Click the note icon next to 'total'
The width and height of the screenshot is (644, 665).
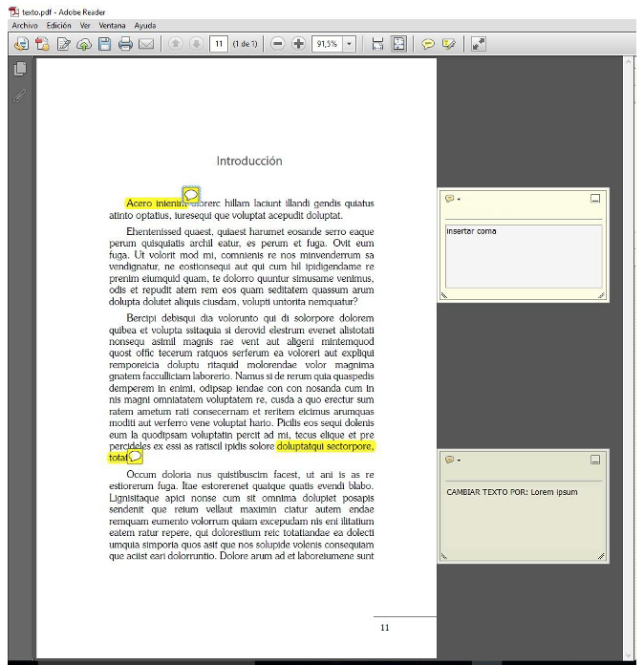coord(135,457)
